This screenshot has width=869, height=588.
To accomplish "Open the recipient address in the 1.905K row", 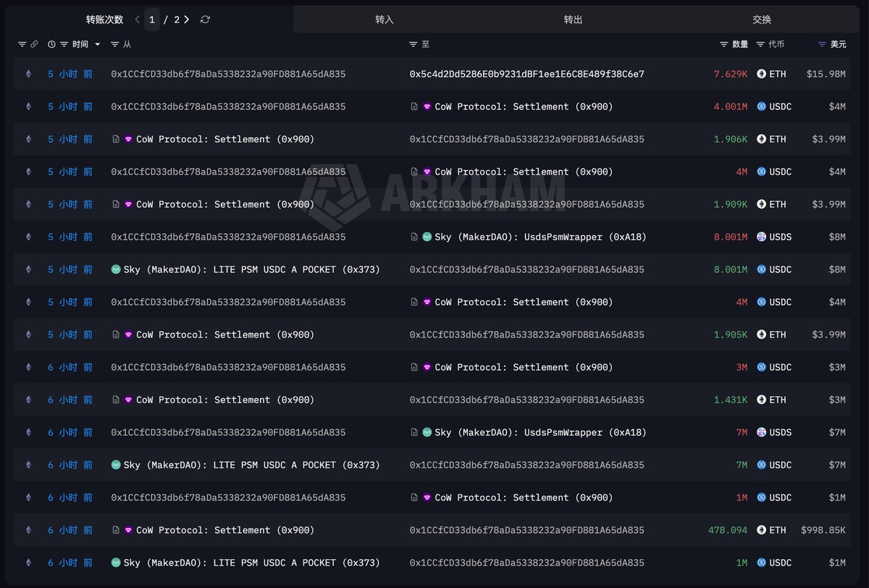I will 527,335.
